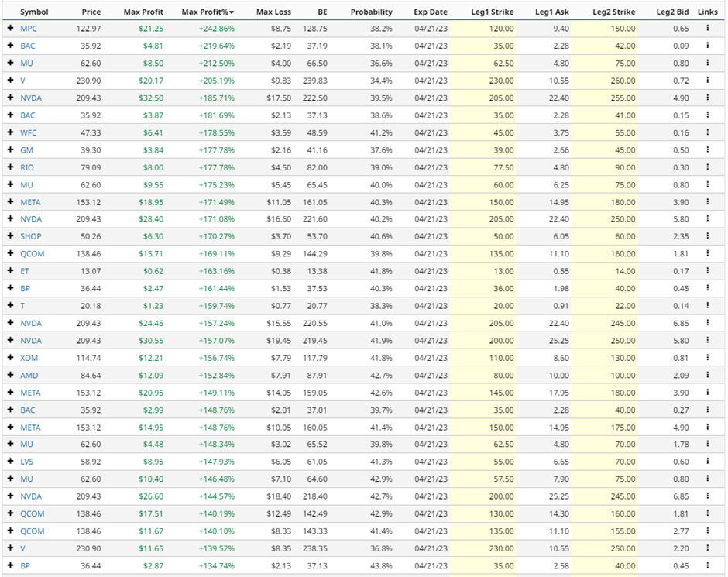Expand the GM row plus icon
The width and height of the screenshot is (728, 577).
(10, 150)
